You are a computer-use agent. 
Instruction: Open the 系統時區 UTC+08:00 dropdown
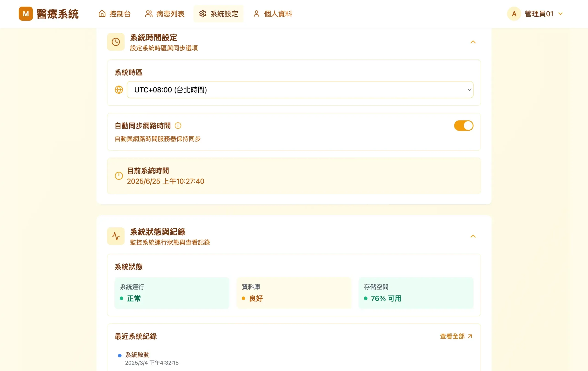[x=300, y=90]
